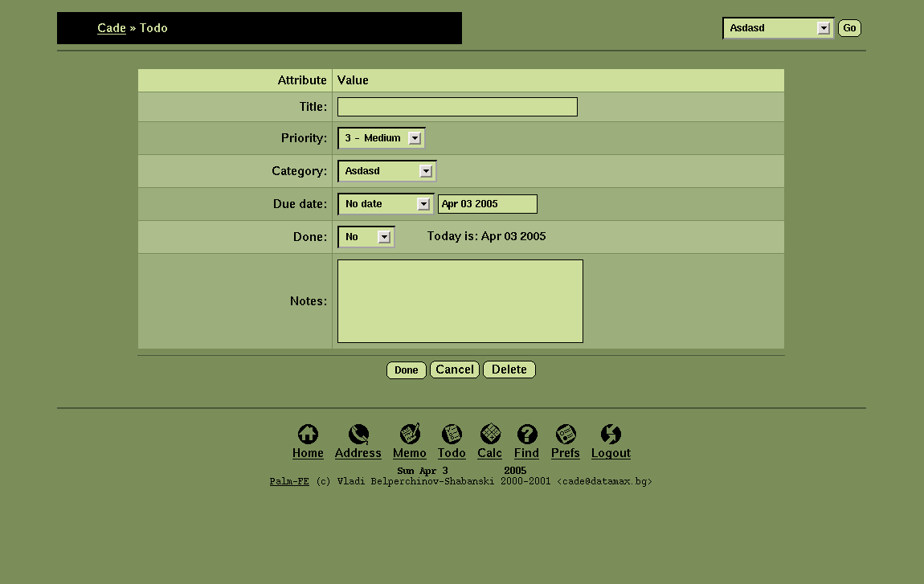Click the Address phone icon
Image resolution: width=924 pixels, height=584 pixels.
click(x=358, y=435)
